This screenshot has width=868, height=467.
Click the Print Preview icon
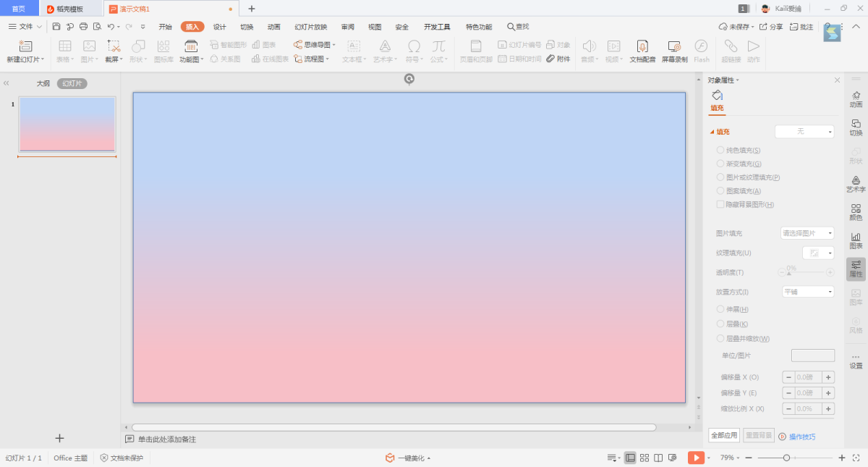97,27
